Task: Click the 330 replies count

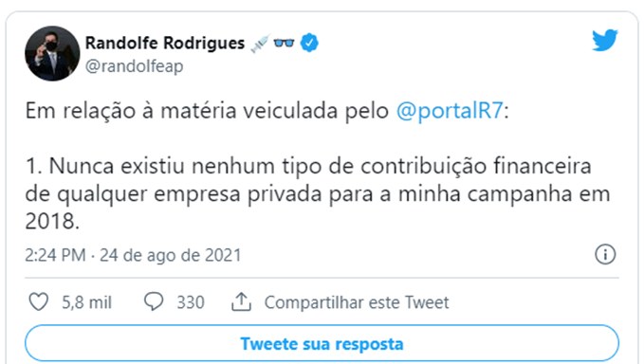Action: 191,302
